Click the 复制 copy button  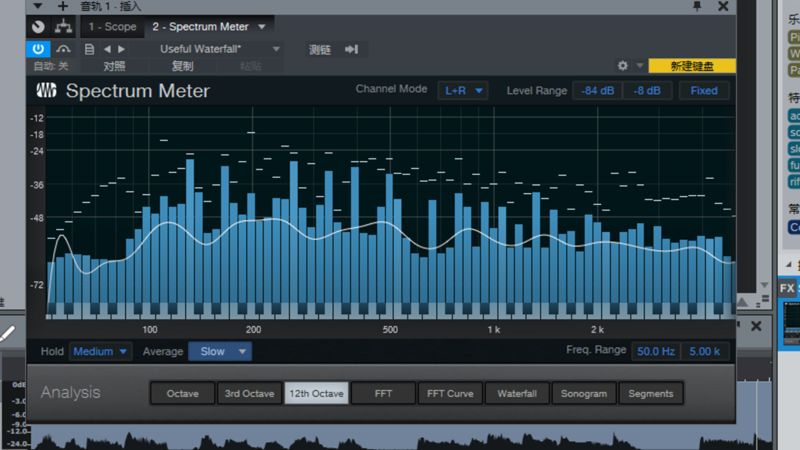(x=182, y=66)
